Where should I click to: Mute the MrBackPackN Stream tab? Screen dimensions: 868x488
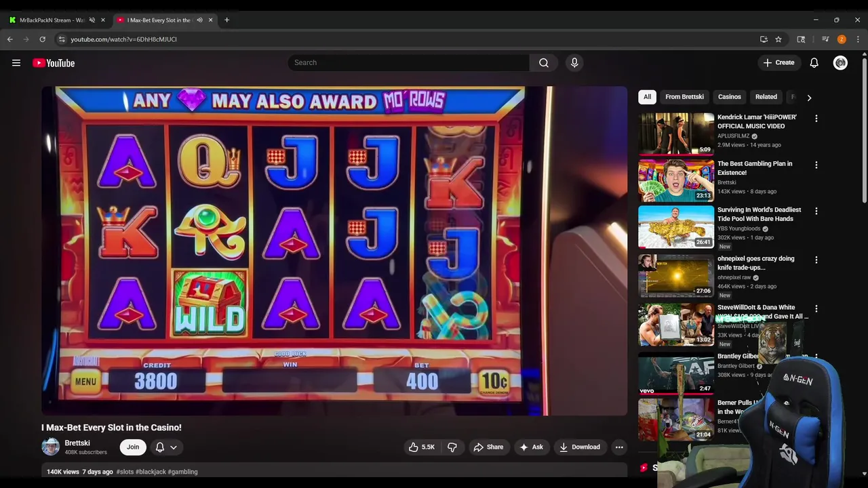(92, 20)
